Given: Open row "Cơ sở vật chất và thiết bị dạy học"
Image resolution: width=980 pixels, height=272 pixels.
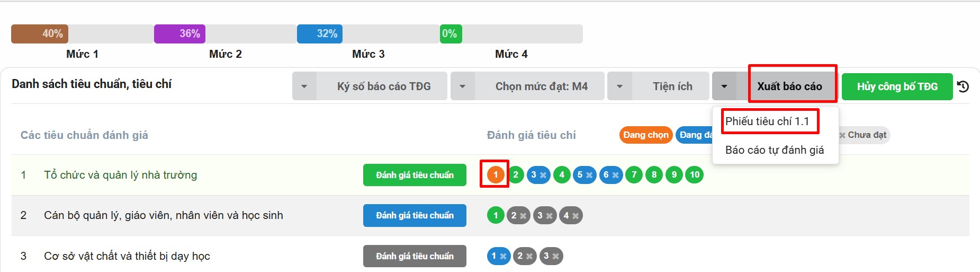Looking at the screenshot, I should (x=127, y=256).
